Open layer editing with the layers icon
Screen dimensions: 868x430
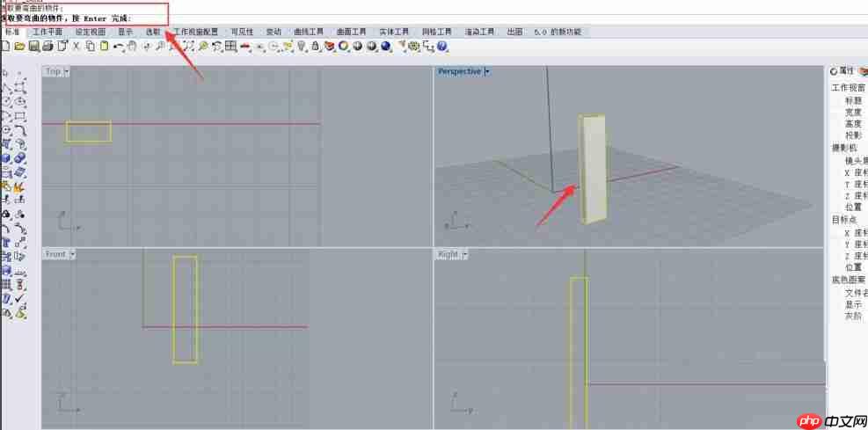pyautogui.click(x=330, y=46)
